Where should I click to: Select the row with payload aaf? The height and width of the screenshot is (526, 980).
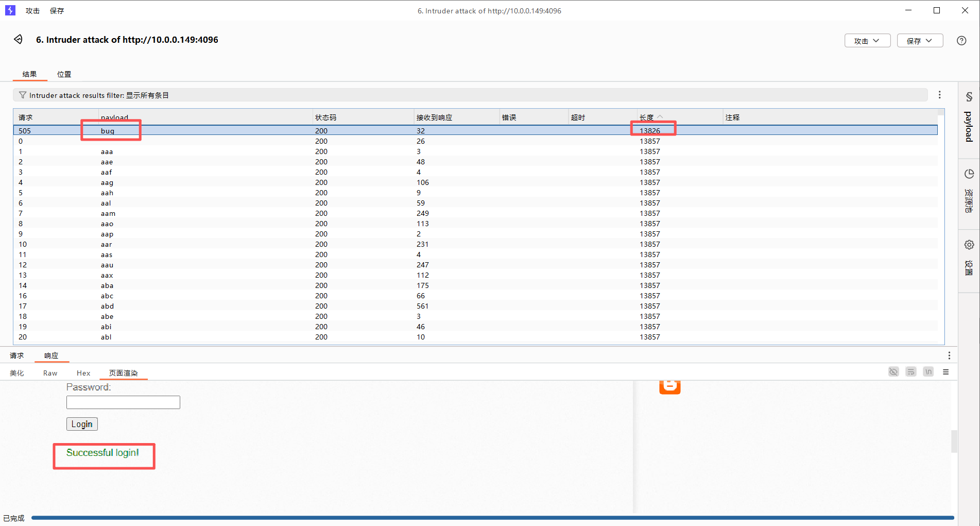click(x=475, y=172)
